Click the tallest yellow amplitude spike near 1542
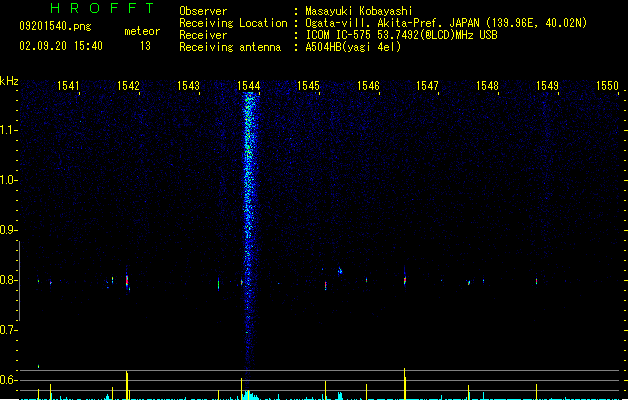The image size is (629, 400). pos(127,385)
